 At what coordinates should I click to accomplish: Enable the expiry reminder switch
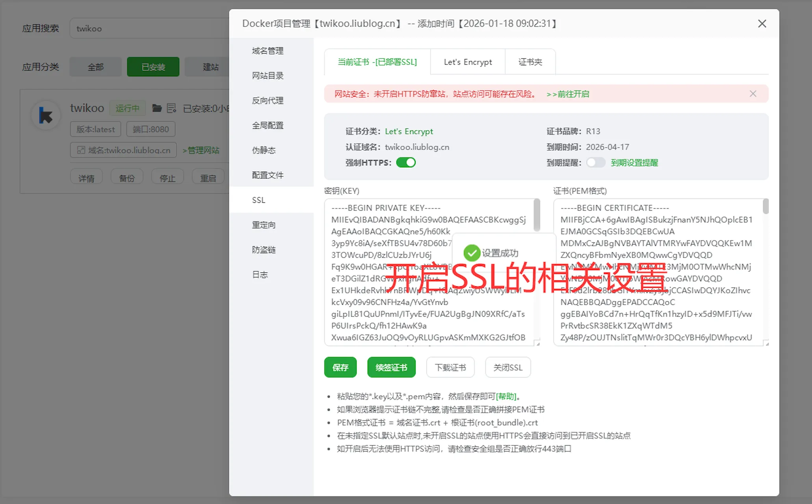[x=595, y=163]
